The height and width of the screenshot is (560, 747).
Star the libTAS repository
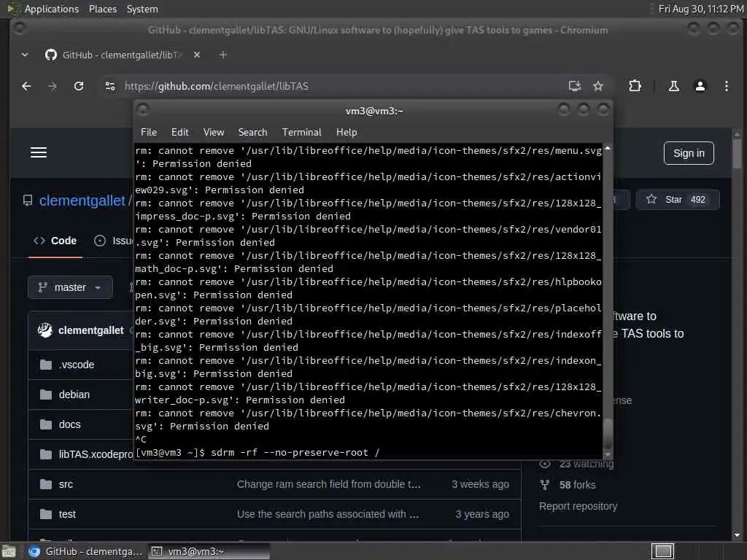(678, 200)
